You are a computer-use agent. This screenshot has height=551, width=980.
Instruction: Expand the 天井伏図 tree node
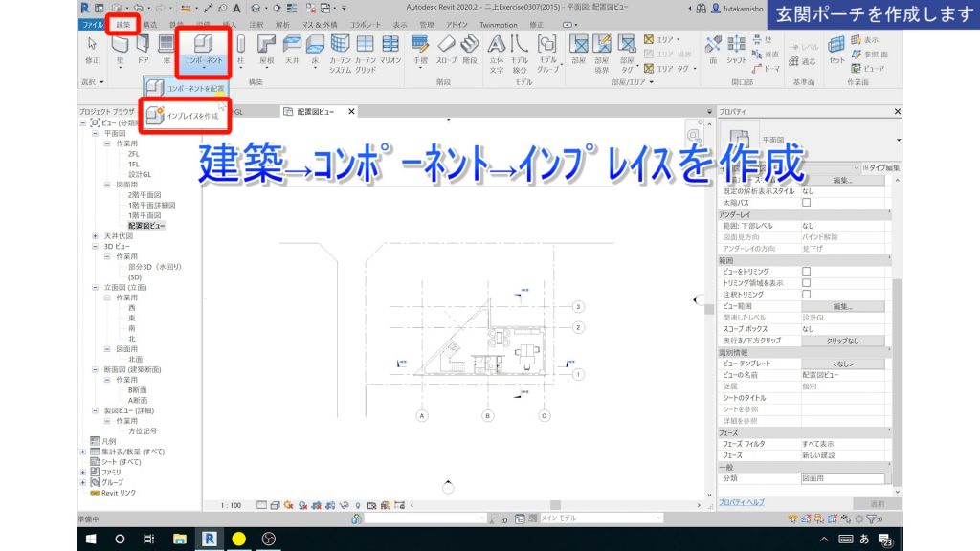tap(95, 235)
